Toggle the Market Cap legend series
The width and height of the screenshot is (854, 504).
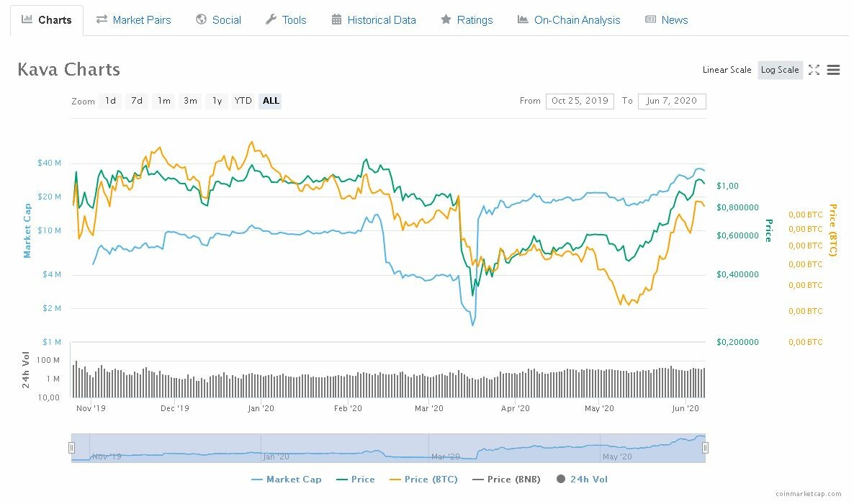coord(287,479)
